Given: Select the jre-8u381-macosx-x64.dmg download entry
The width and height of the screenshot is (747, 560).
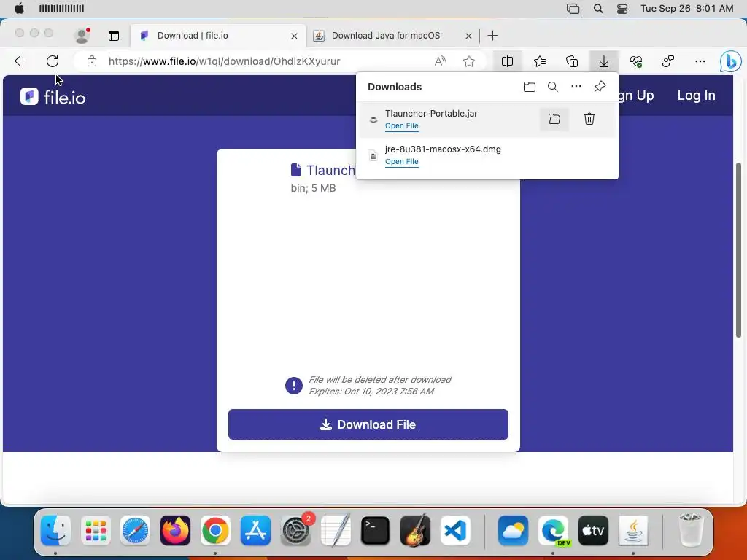Looking at the screenshot, I should (x=487, y=155).
